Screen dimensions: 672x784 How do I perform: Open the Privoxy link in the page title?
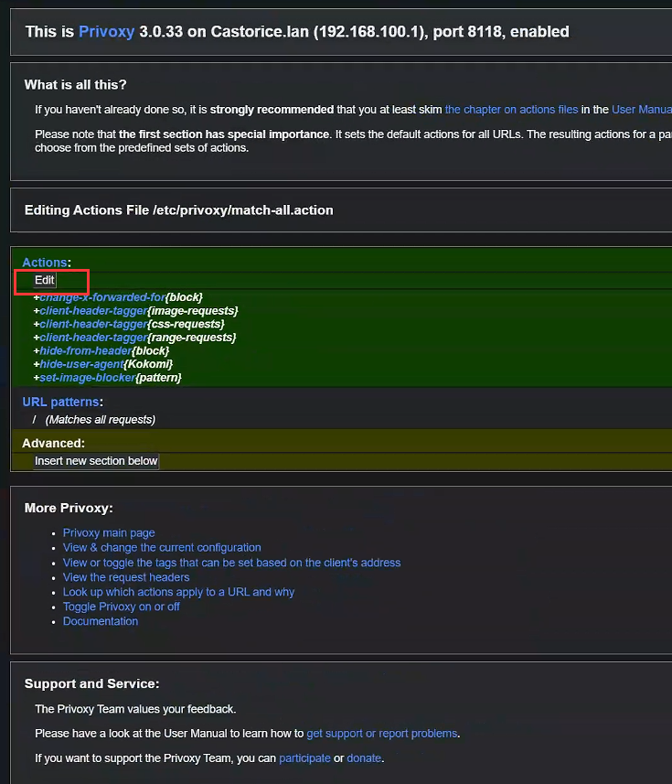point(105,32)
